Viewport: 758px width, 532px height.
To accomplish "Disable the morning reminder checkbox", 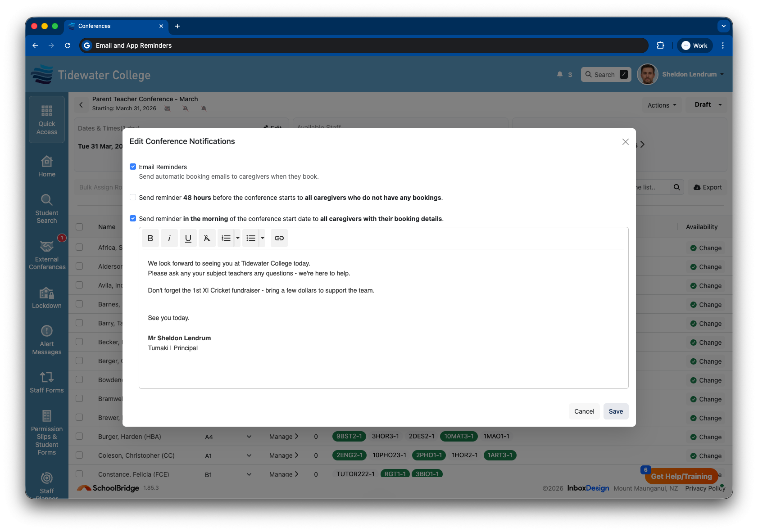I will tap(133, 218).
